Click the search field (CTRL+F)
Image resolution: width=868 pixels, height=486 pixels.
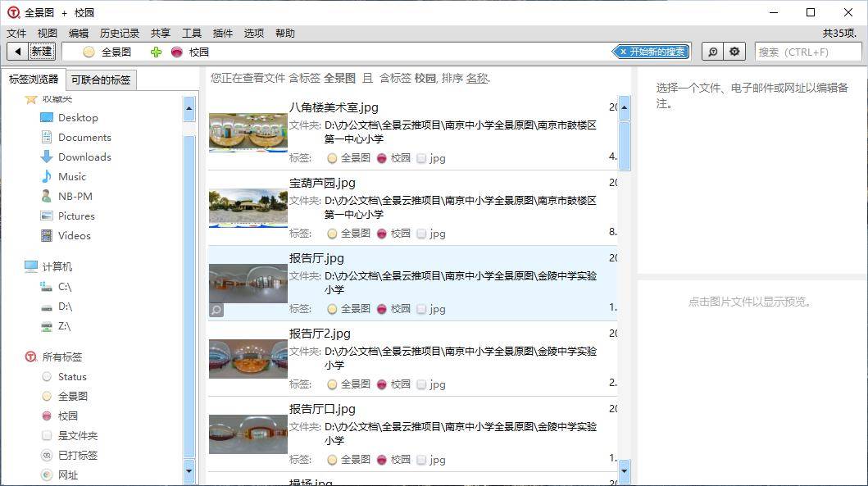click(807, 52)
